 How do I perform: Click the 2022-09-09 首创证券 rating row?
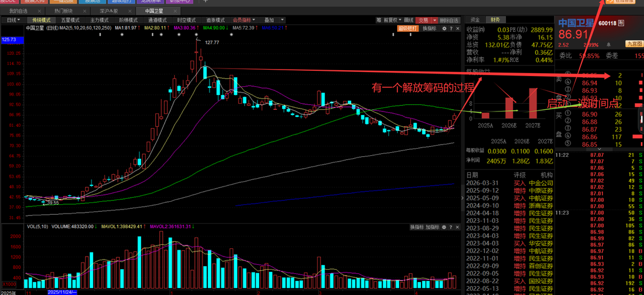click(509, 266)
